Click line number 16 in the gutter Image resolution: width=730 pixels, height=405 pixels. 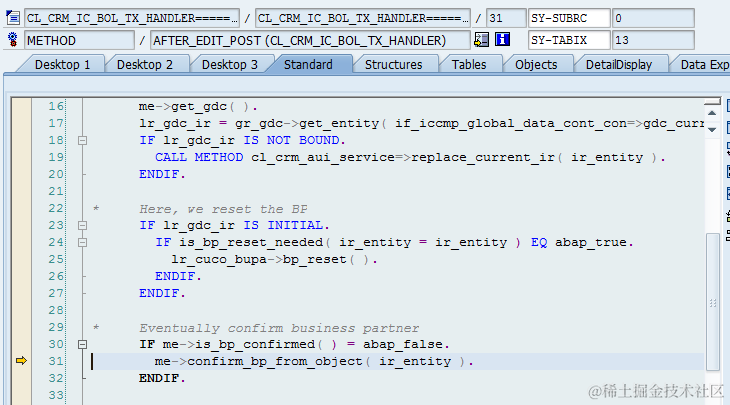tap(56, 106)
